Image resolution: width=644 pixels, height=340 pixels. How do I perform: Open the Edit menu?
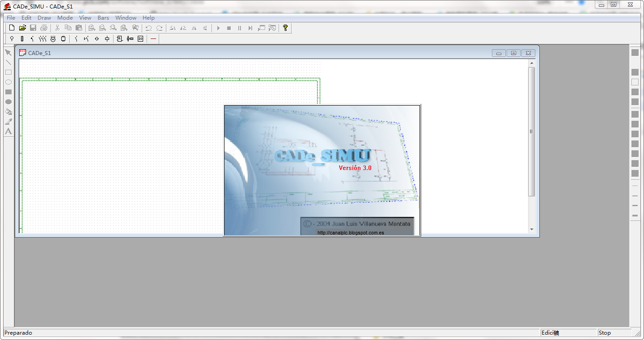coord(26,18)
